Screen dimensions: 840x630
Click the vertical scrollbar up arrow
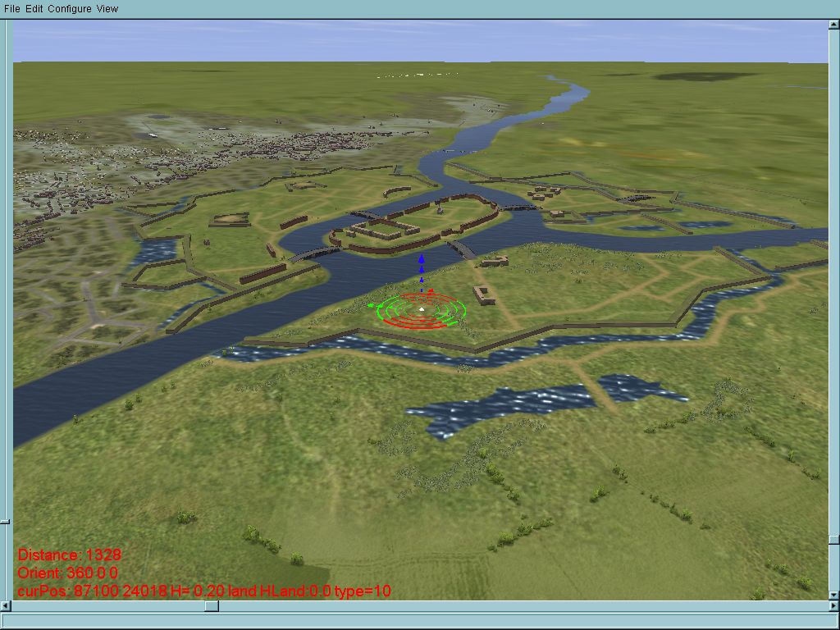tap(834, 25)
